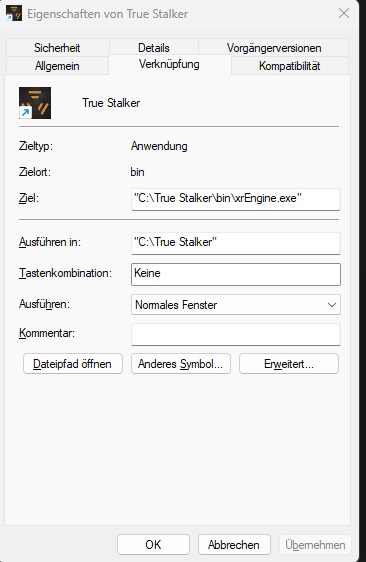Open the Vorgängerversionen tab
This screenshot has height=562, width=366.
tap(274, 48)
